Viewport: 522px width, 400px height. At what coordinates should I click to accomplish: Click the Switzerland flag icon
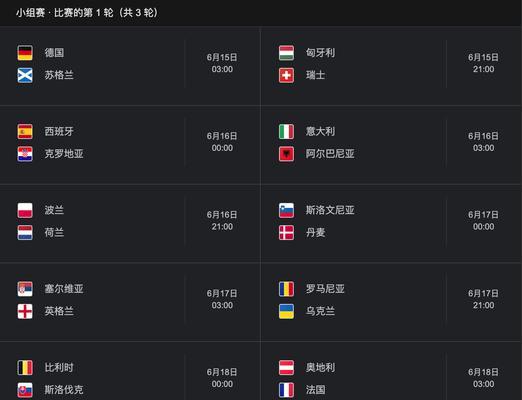[286, 75]
